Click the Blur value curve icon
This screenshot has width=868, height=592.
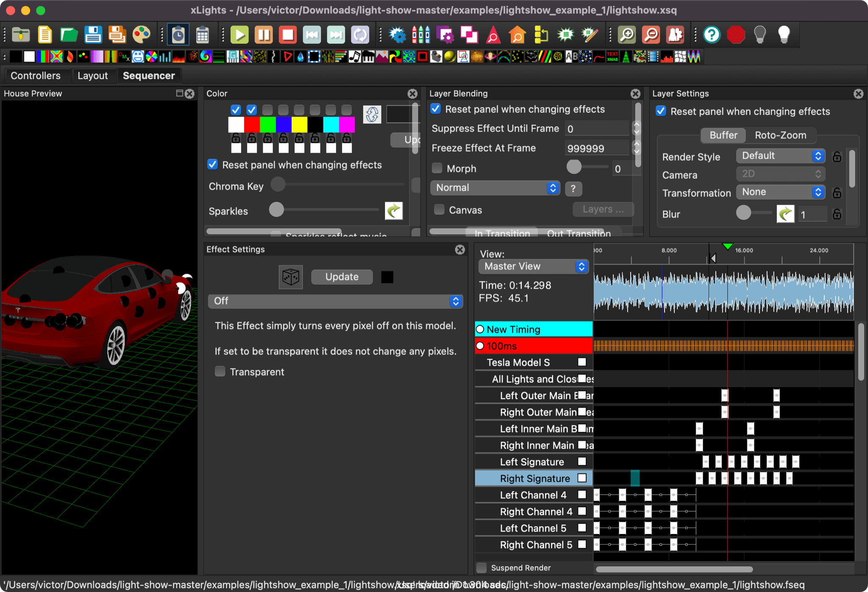(785, 214)
